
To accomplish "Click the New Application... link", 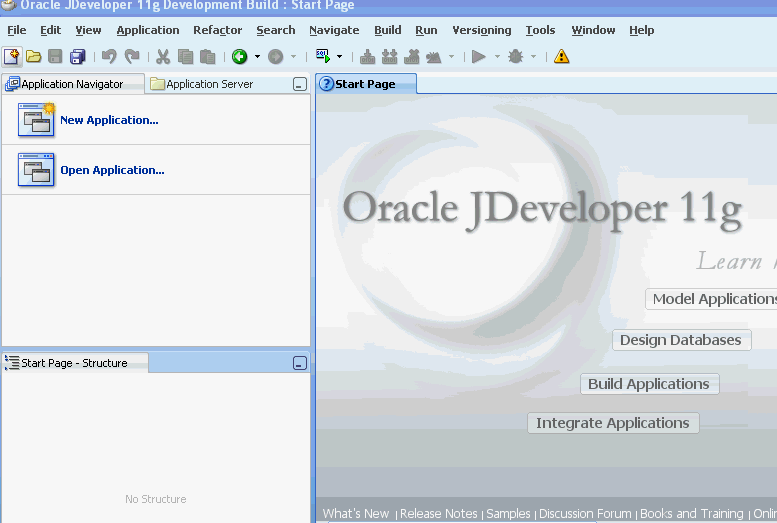I will click(109, 120).
